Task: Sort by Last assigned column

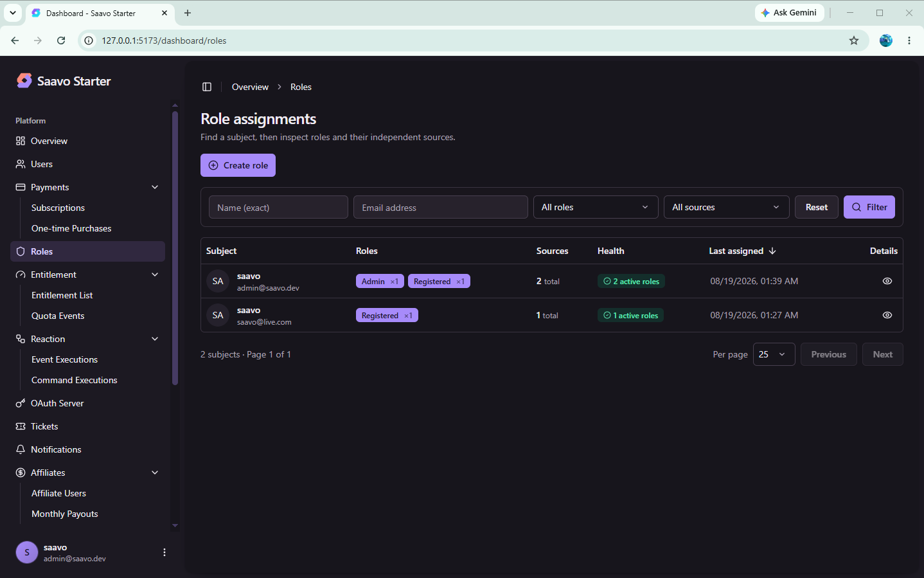Action: pos(742,251)
